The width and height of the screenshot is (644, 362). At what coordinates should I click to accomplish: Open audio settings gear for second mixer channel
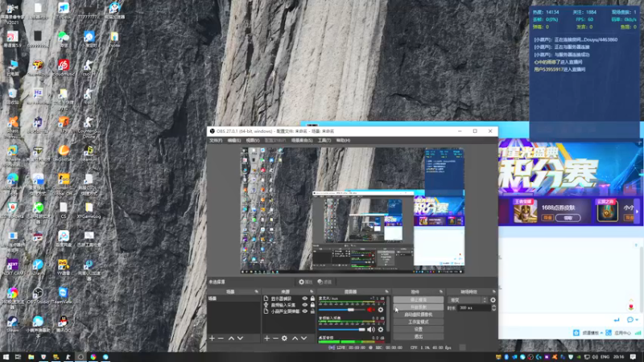pos(380,329)
